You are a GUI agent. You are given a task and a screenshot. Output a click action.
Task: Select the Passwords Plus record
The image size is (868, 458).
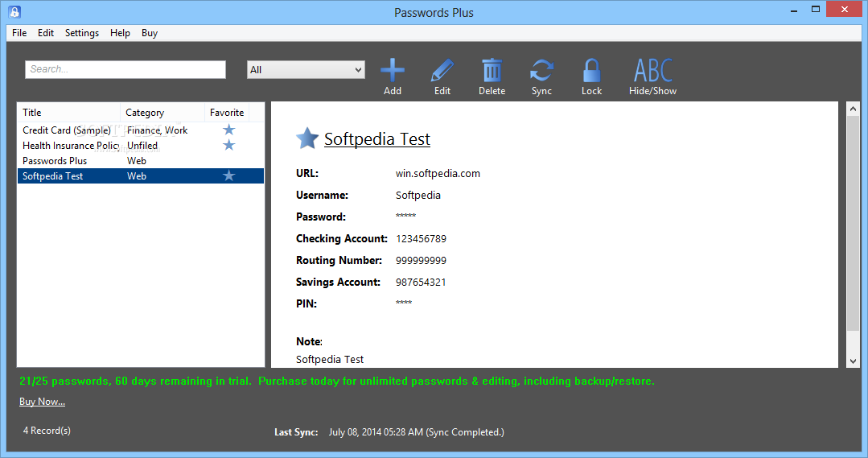pos(141,161)
